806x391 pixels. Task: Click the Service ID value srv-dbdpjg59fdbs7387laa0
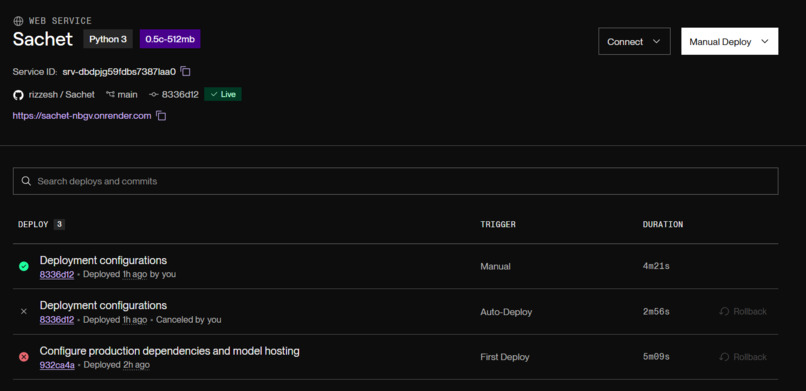pyautogui.click(x=119, y=71)
